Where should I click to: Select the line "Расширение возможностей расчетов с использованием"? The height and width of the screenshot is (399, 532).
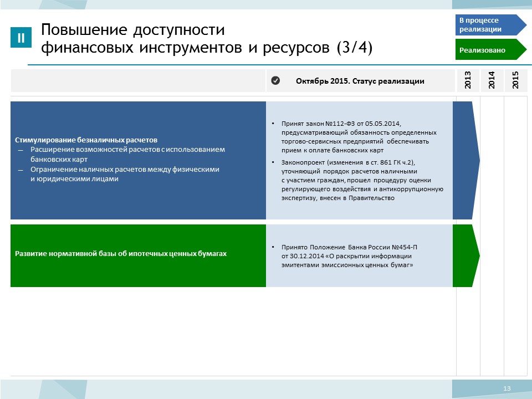tap(127, 150)
